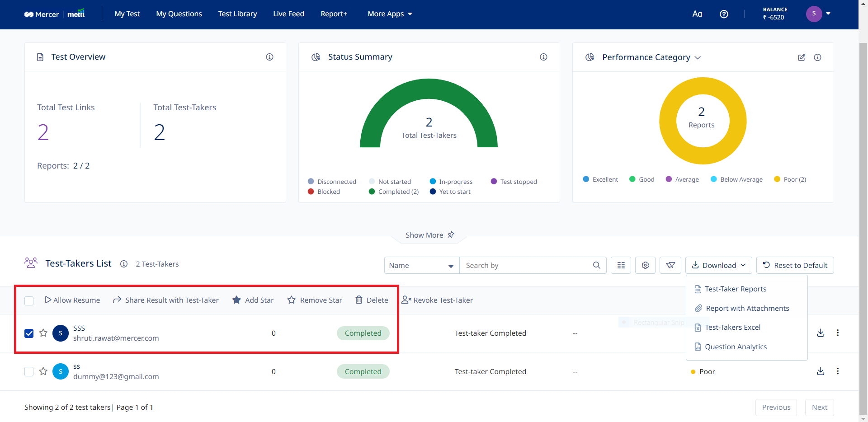This screenshot has height=422, width=868.
Task: Click Reset to Default button
Action: point(795,265)
